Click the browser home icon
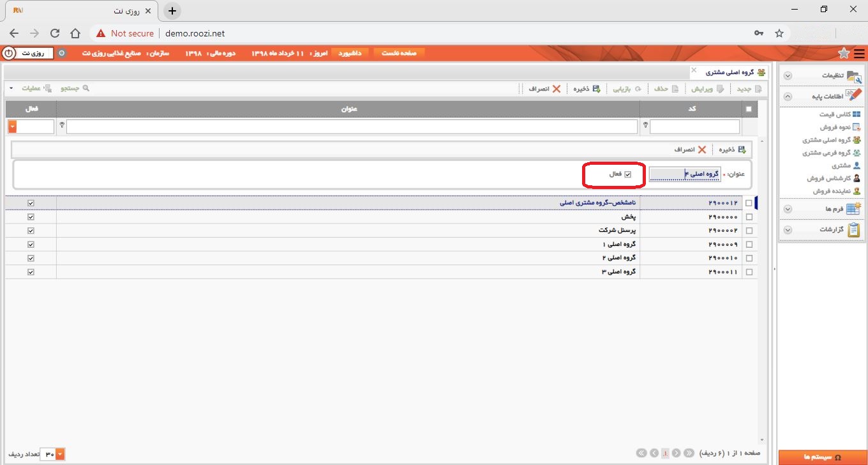Image resolution: width=868 pixels, height=465 pixels. pos(75,33)
